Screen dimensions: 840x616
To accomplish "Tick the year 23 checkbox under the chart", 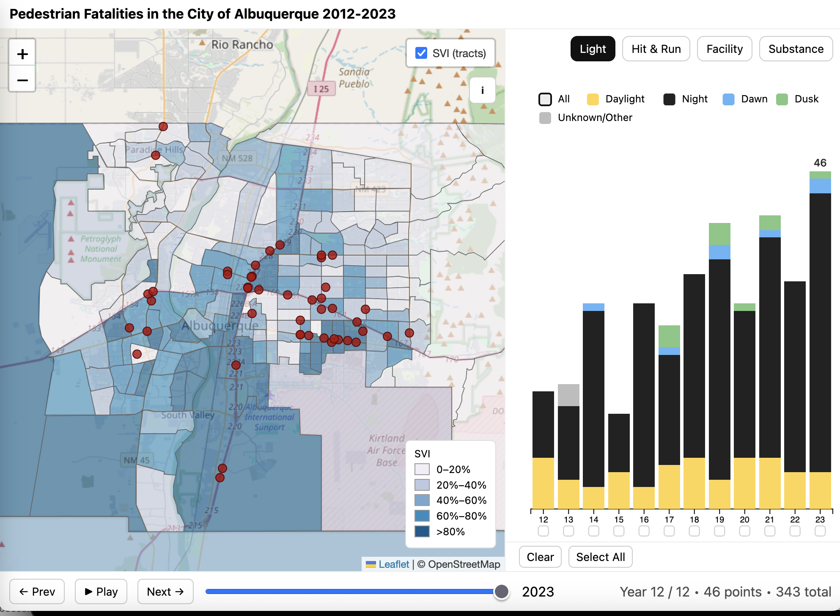I will click(x=820, y=531).
